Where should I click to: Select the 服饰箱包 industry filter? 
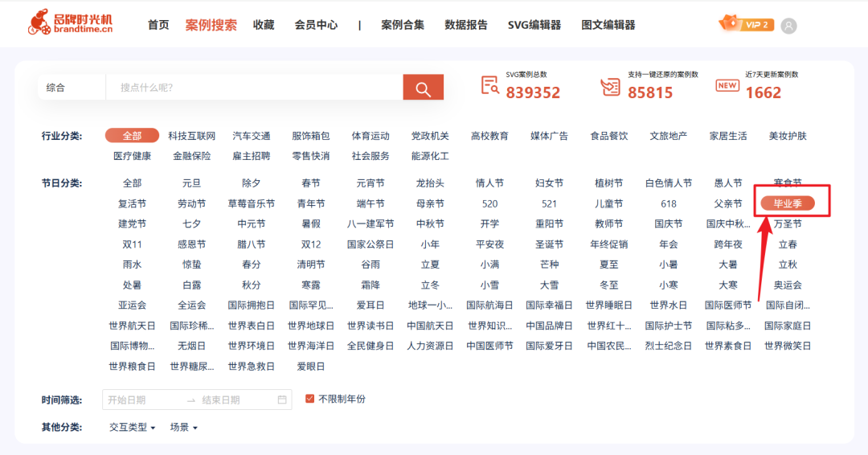coord(310,136)
